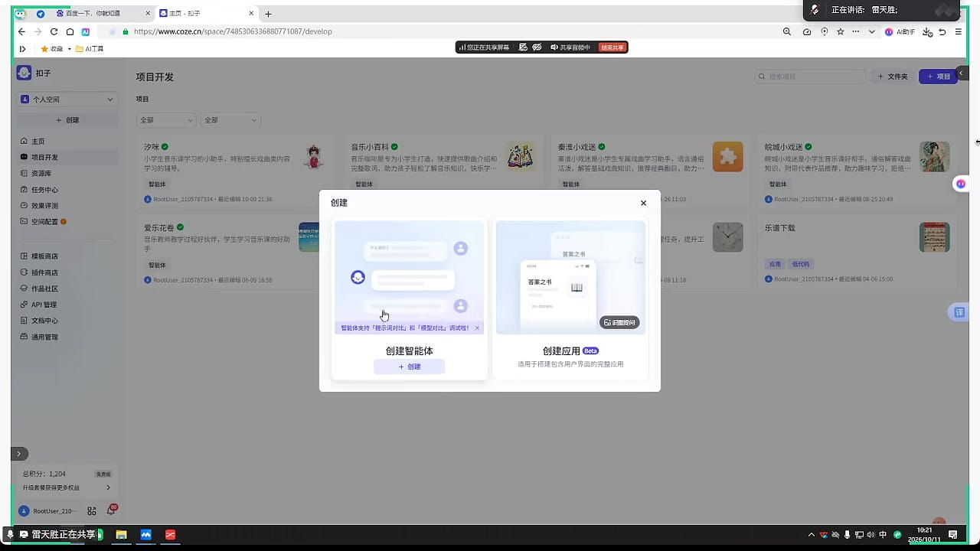Click the + 创建 button under 创建智能体

(409, 367)
